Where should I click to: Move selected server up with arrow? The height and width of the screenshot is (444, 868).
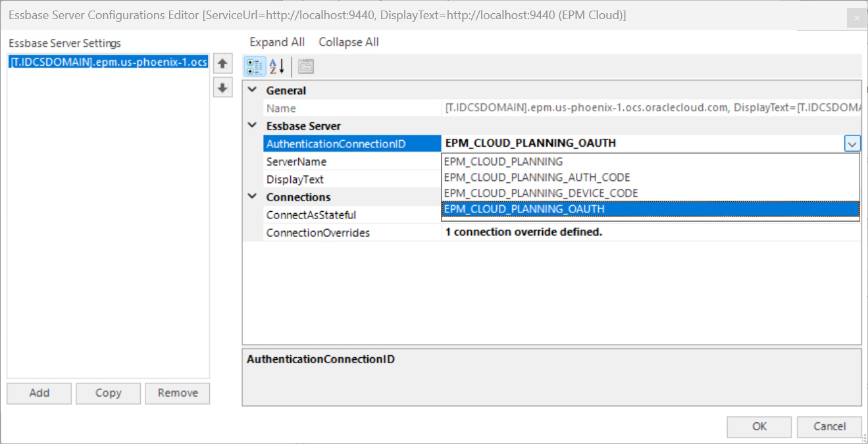tap(223, 64)
